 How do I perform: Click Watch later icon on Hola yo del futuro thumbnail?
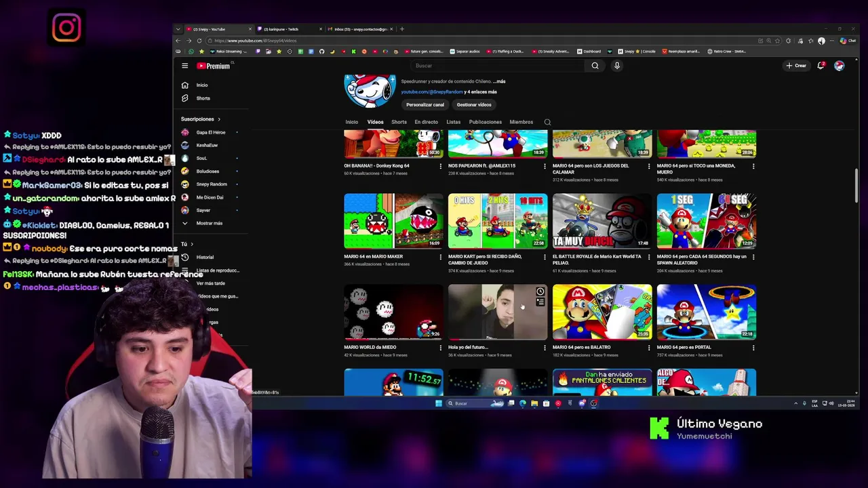click(540, 292)
